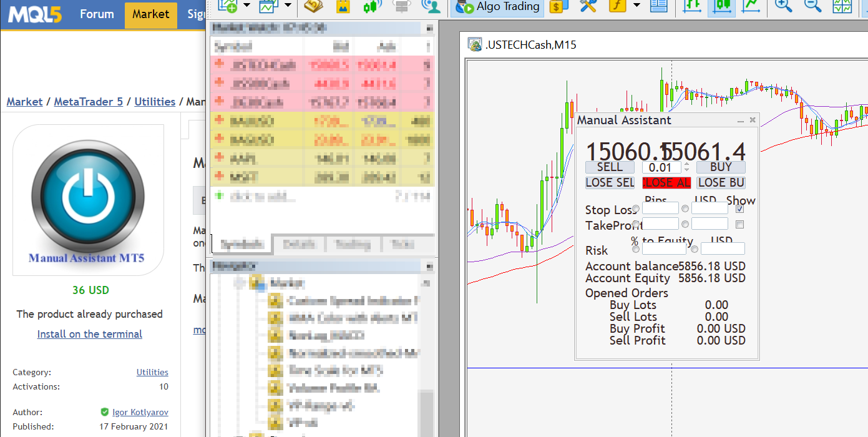Open the Market menu on MQL5 site
868x437 pixels.
151,14
